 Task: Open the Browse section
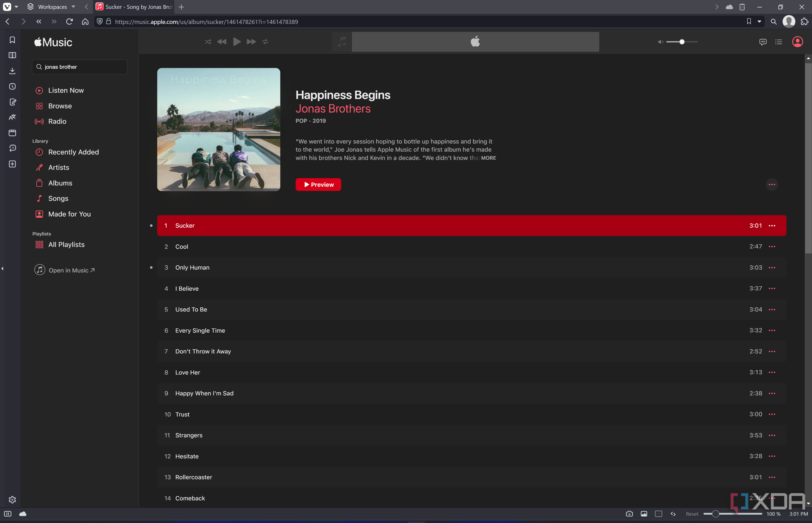[x=60, y=106]
